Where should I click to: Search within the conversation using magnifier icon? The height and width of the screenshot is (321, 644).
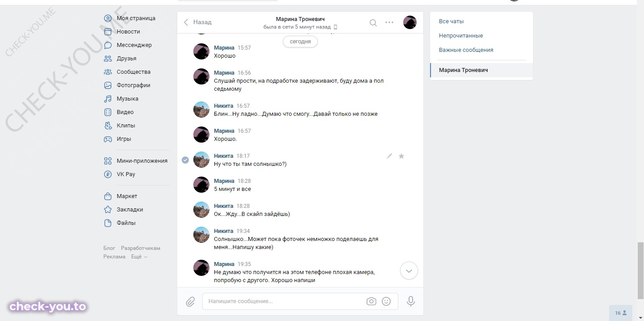click(x=373, y=22)
